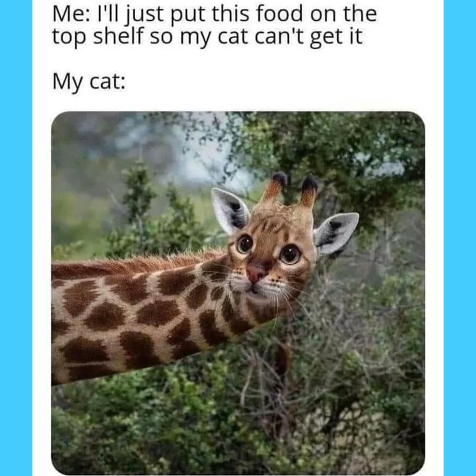The height and width of the screenshot is (476, 476).
Task: Click the left blue border strip
Action: coord(16,238)
